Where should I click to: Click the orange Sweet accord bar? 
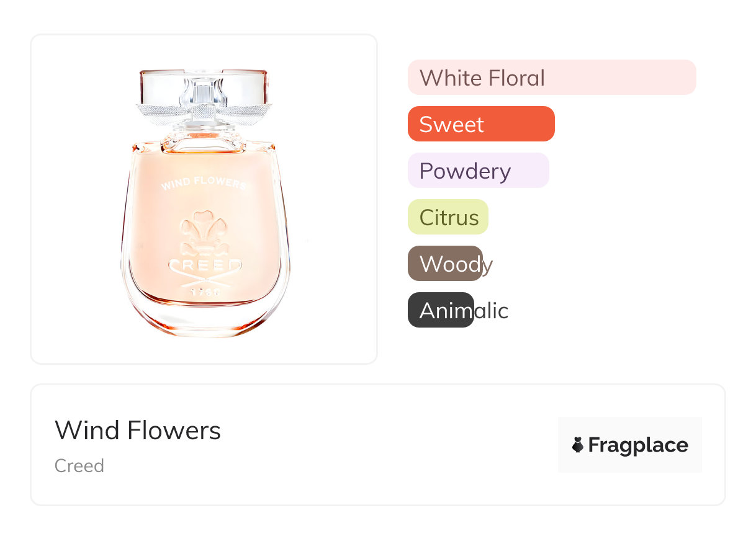[x=480, y=124]
